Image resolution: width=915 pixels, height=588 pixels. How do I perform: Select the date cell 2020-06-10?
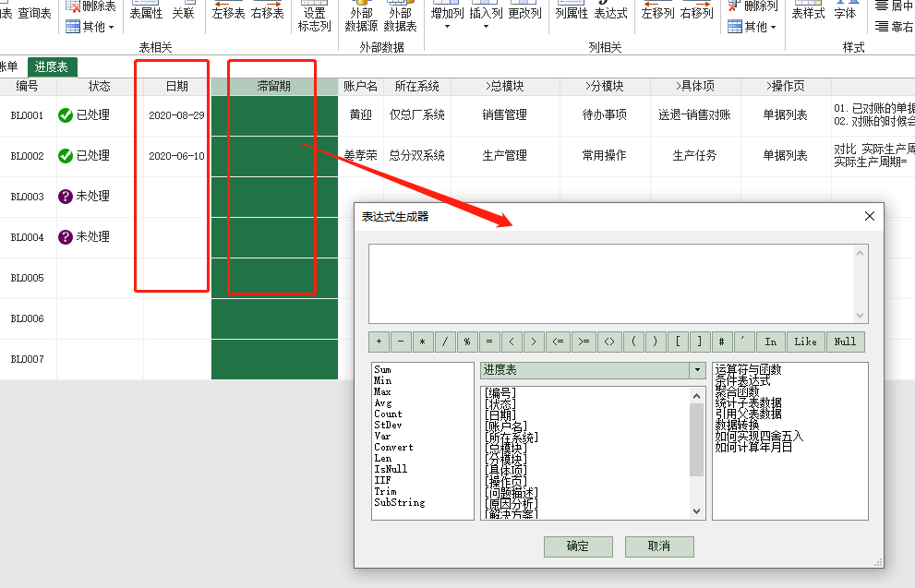(177, 156)
